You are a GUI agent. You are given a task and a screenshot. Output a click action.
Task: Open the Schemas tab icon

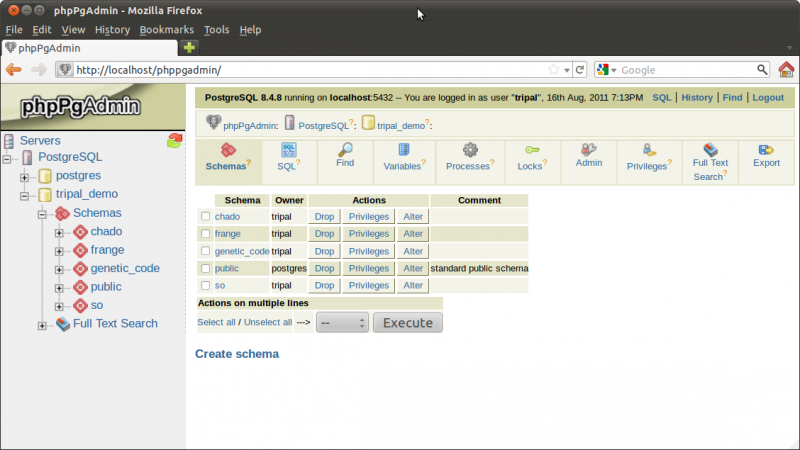coord(228,150)
